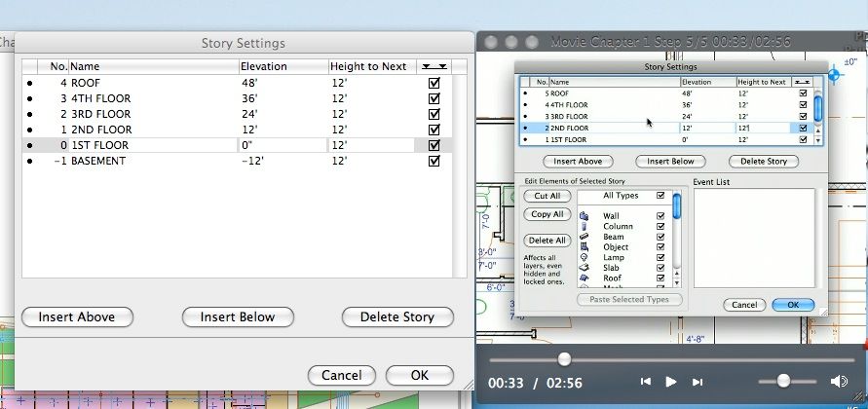Click the bullet marker of the ROOF row

29,83
